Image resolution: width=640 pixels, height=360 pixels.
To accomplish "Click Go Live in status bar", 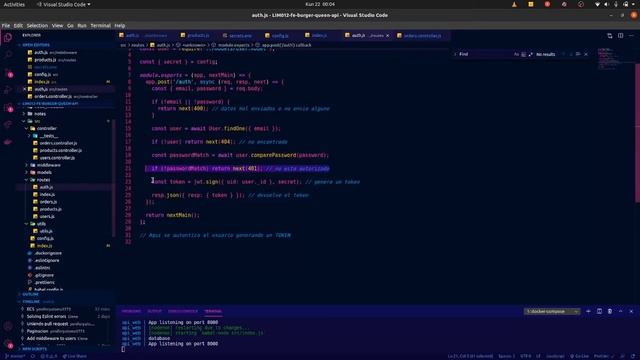I will (x=579, y=356).
